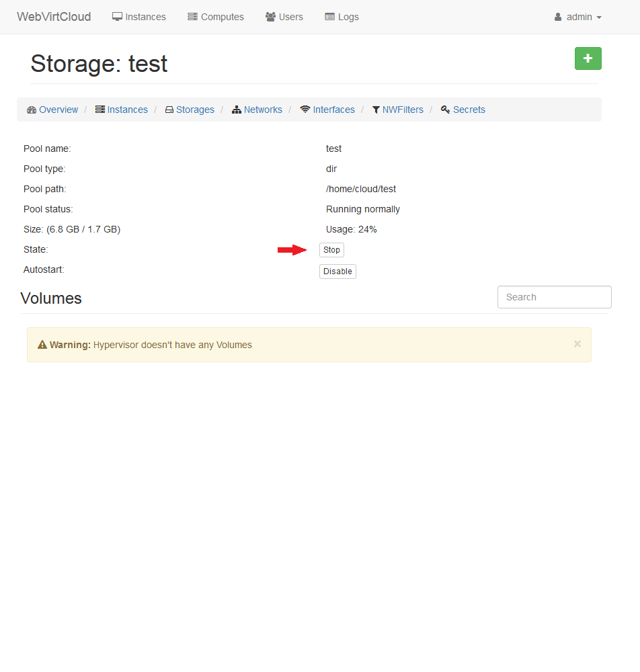The image size is (640, 672).
Task: Click the Interfaces wifi icon
Action: pyautogui.click(x=305, y=110)
